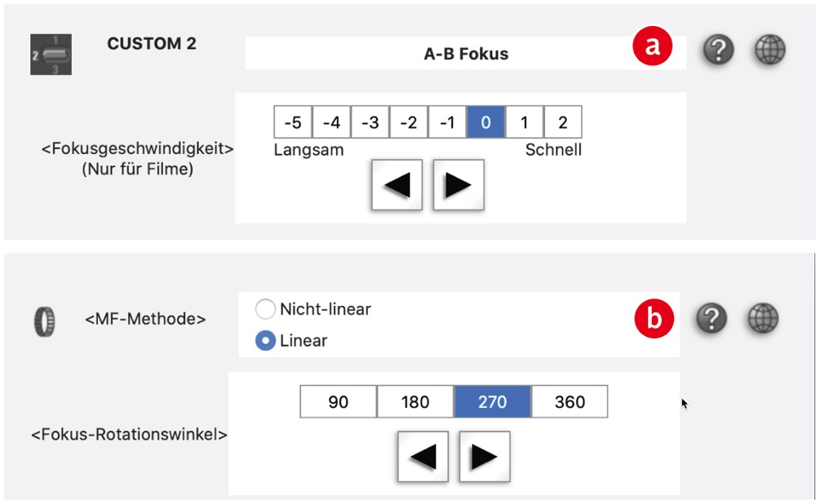Click the help icon beside A-B Fokus
The width and height of the screenshot is (816, 504).
[x=718, y=51]
